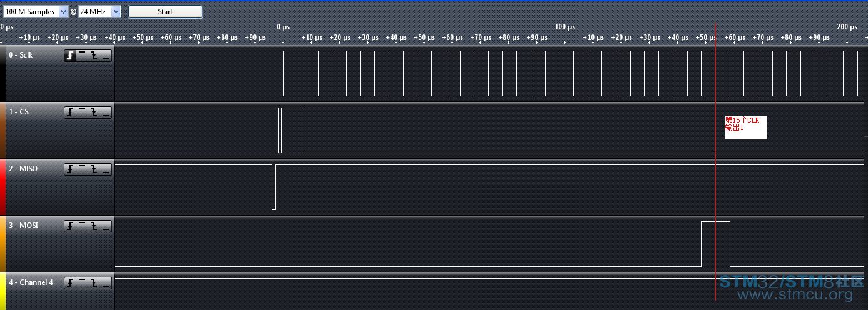Set rising-edge trigger on CS channel
Screen dimensions: 868x310
(70, 112)
